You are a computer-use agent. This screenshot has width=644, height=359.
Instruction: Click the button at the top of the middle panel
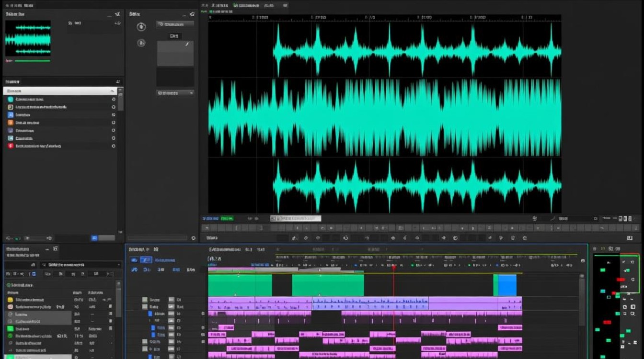coord(175,24)
